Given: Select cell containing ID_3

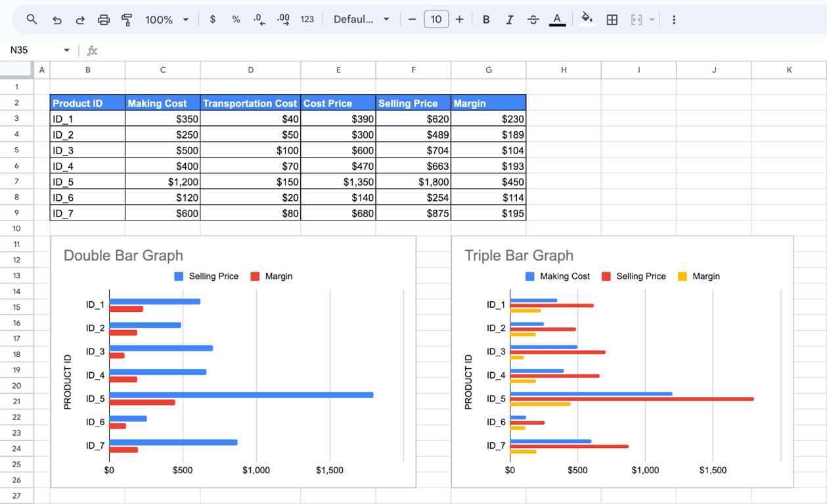Looking at the screenshot, I should [87, 150].
